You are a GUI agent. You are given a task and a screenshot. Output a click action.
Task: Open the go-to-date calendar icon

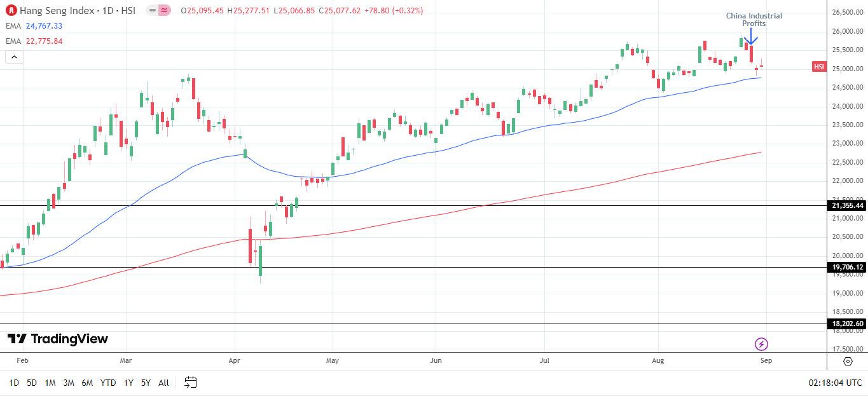tap(190, 382)
